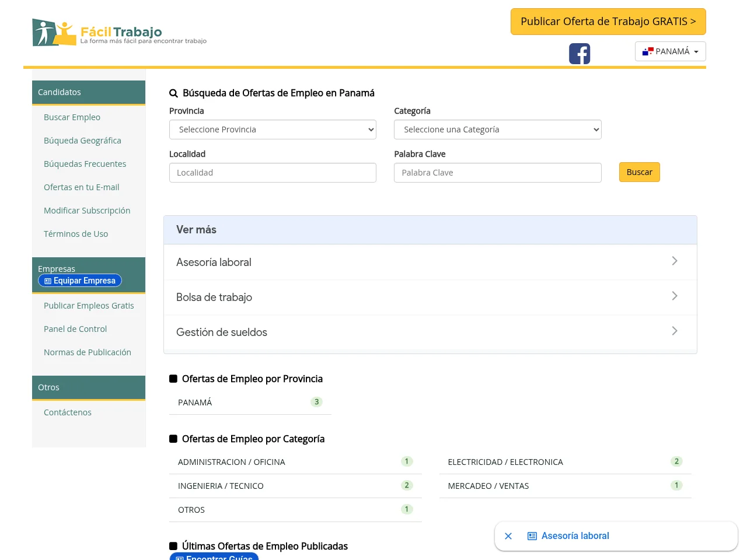Open Términos de Uso link
Image resolution: width=747 pixels, height=560 pixels.
point(76,234)
